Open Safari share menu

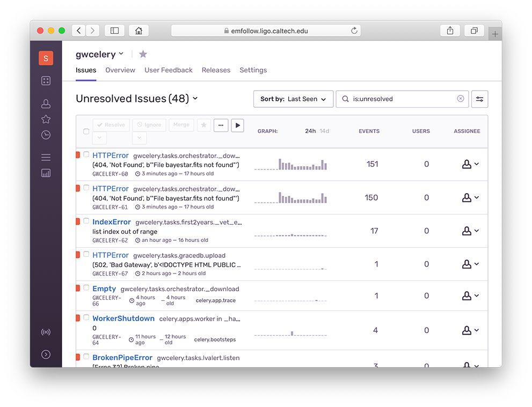(x=450, y=31)
